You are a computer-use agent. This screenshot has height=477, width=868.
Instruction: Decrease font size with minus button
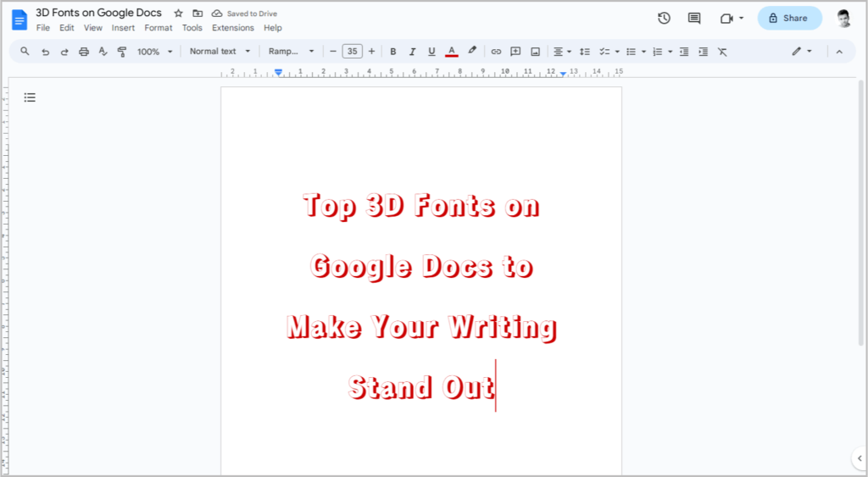332,52
